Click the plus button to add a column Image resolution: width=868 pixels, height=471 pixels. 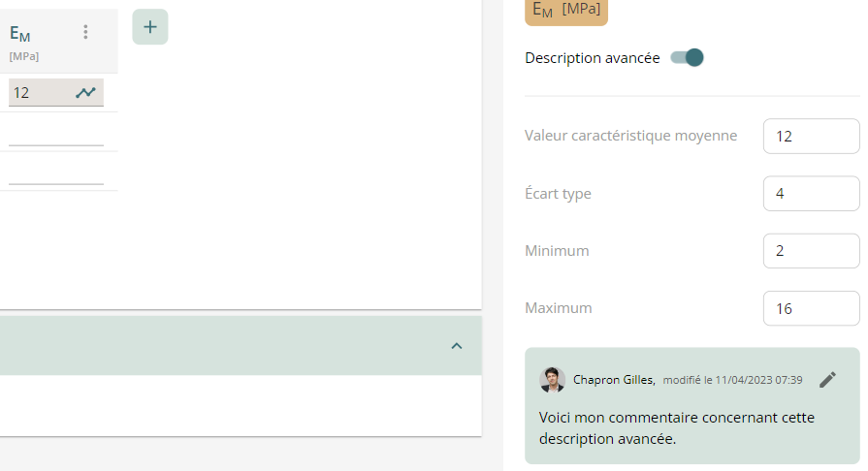tap(149, 27)
